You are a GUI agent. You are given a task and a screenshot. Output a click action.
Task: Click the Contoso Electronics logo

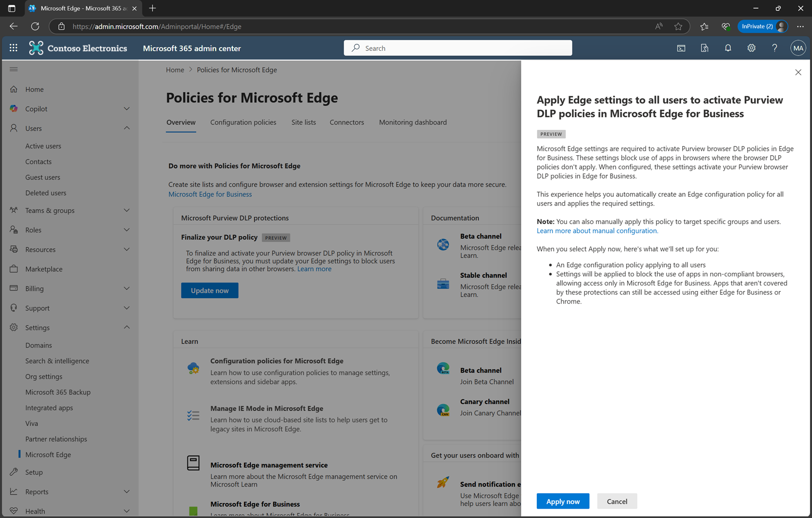click(x=78, y=48)
